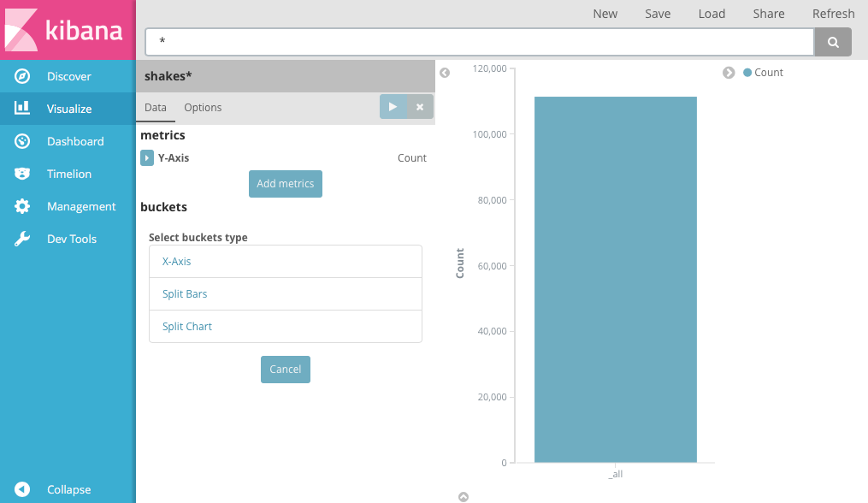Screen dimensions: 868x503
Task: Collapse the editor panel with the left chevron
Action: [x=445, y=73]
